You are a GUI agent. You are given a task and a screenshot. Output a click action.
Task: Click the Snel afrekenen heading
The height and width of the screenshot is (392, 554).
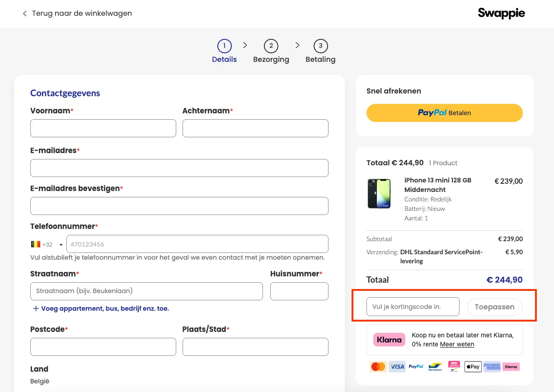point(394,91)
